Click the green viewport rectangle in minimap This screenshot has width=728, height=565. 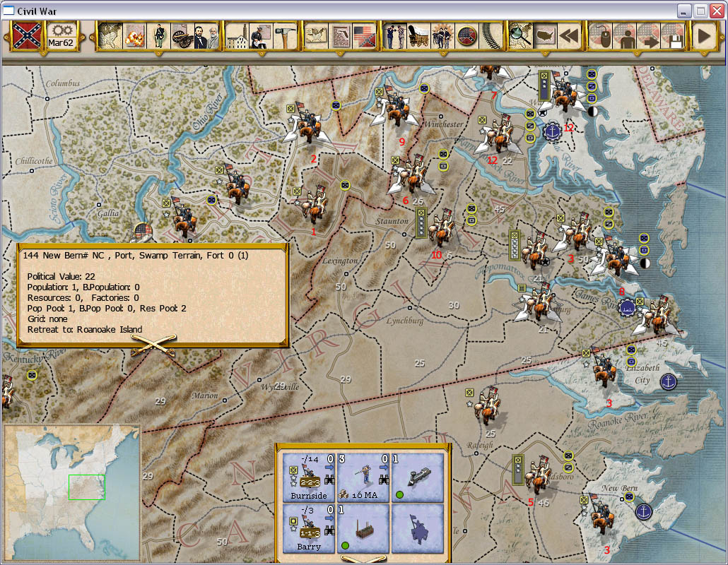87,487
